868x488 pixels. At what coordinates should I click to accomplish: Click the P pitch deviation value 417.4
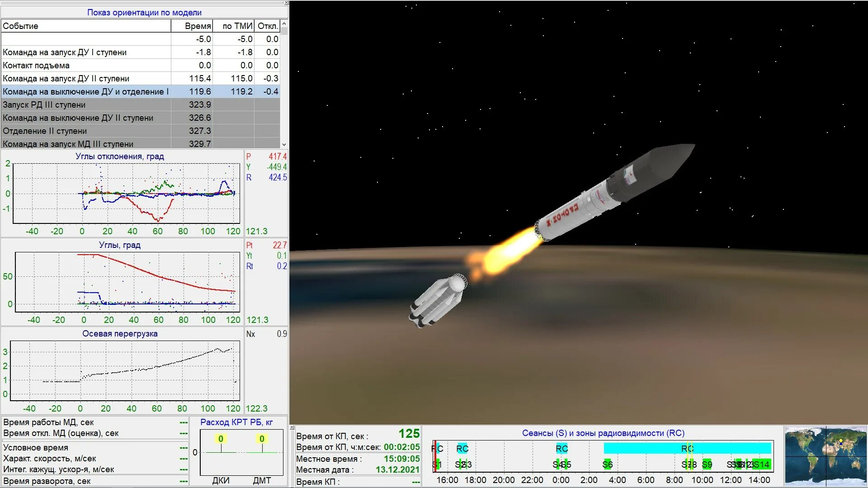277,156
